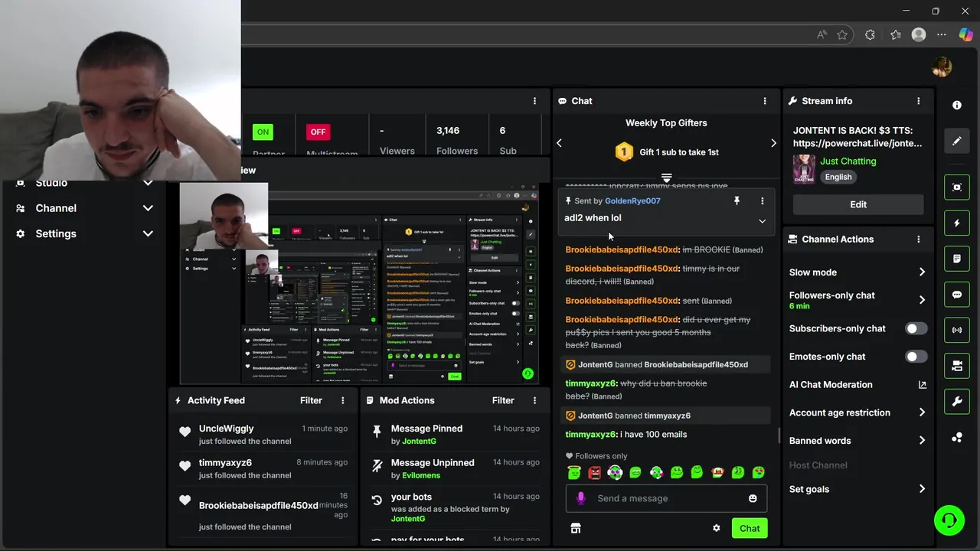Click the Edit stream info button
Screen dimensions: 980x551
coord(858,204)
